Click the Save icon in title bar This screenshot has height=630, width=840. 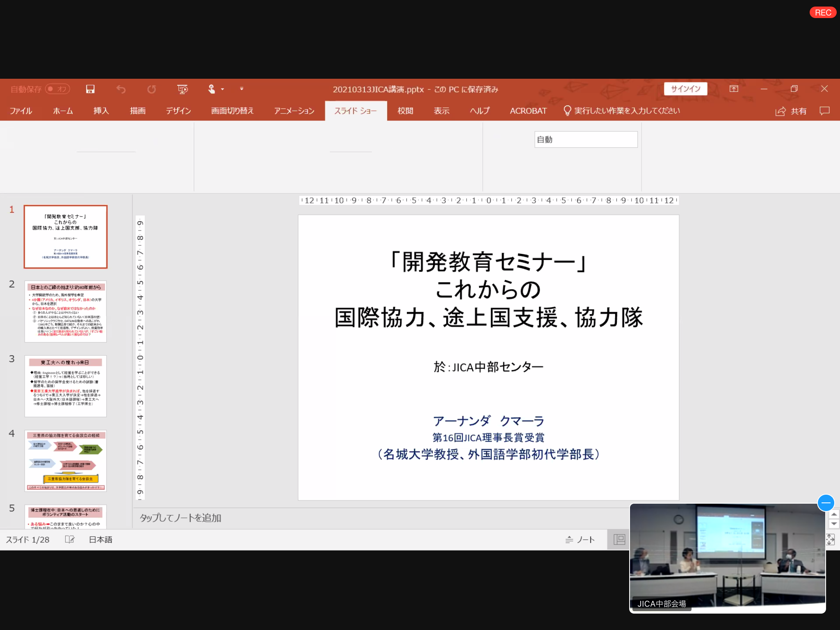point(90,89)
